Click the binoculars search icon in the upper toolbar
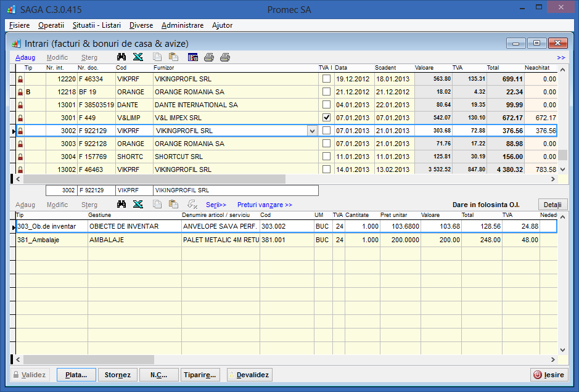Viewport: 579px width, 392px height. (x=122, y=57)
